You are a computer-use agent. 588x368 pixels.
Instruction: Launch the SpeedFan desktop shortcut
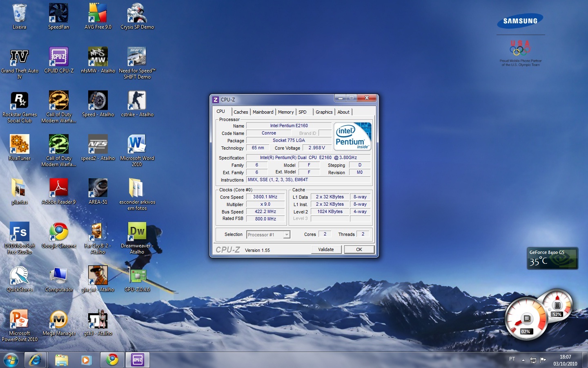58,16
